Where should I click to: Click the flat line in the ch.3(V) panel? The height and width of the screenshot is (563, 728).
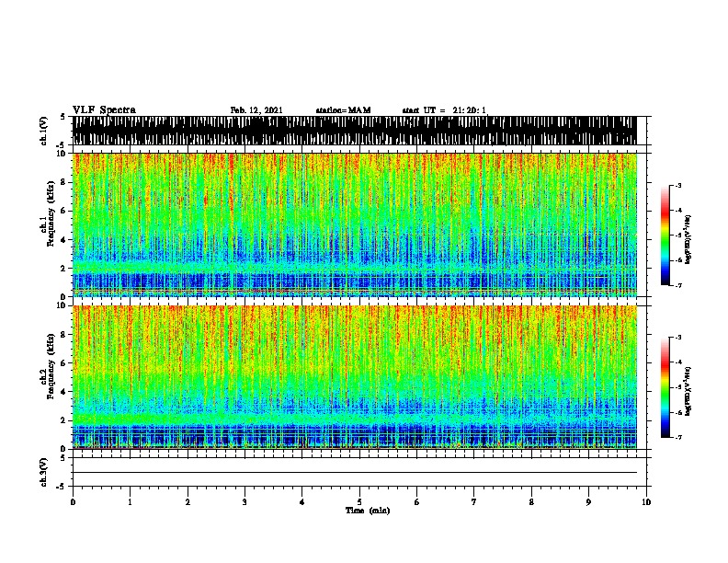click(355, 473)
